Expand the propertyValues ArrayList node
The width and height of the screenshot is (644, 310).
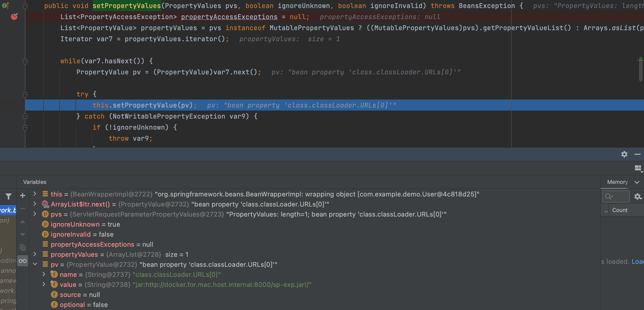(x=35, y=254)
